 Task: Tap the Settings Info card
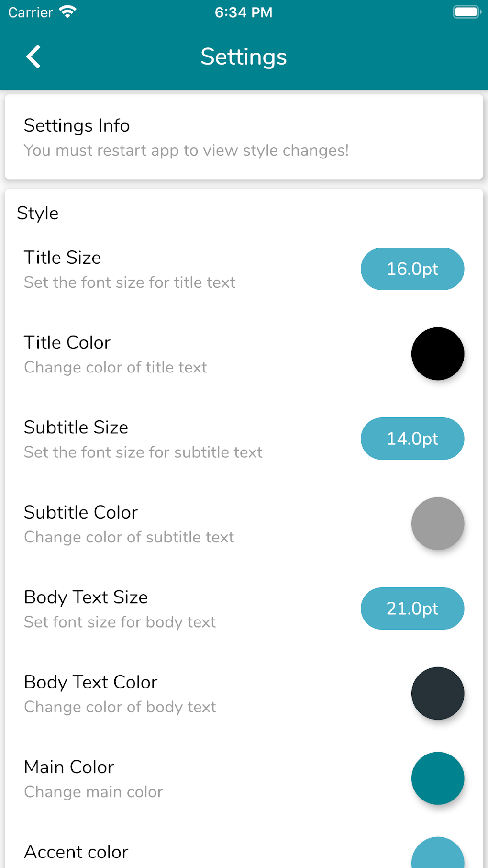click(244, 137)
